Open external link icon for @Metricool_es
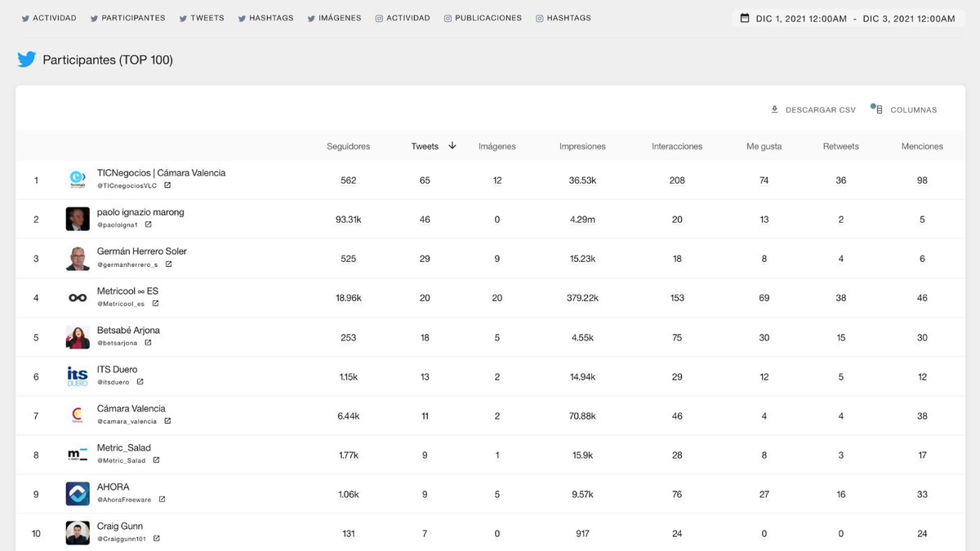This screenshot has width=980, height=551. (x=155, y=304)
